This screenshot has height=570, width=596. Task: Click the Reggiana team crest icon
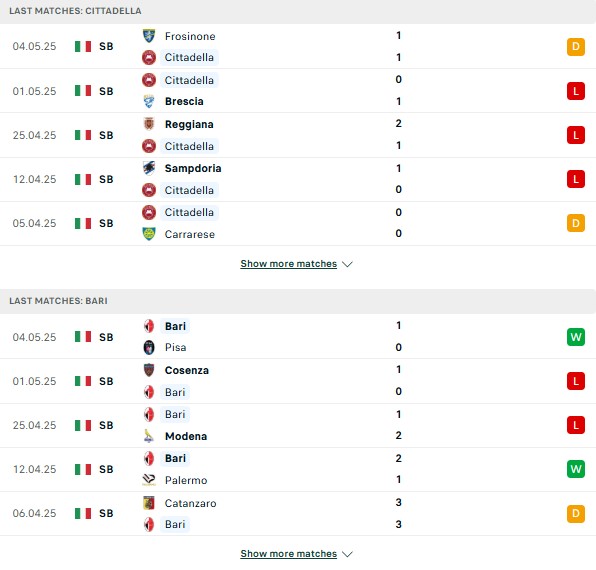pyautogui.click(x=149, y=124)
